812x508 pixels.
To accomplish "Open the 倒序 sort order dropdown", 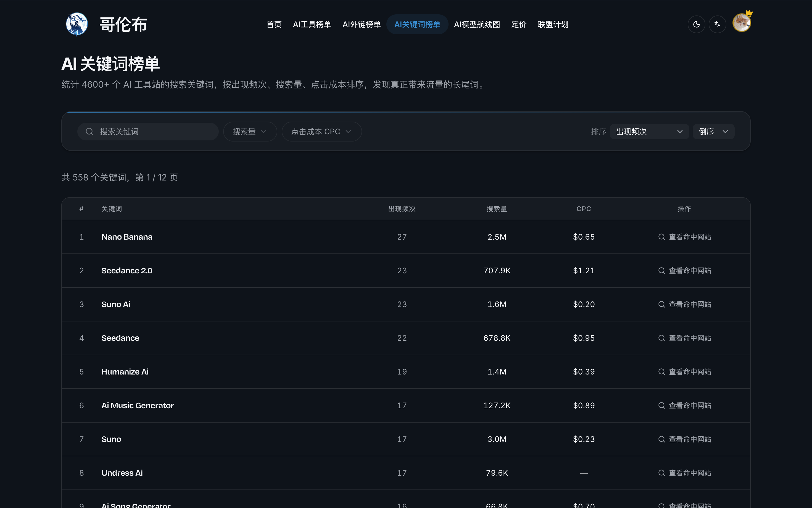I will pyautogui.click(x=713, y=131).
